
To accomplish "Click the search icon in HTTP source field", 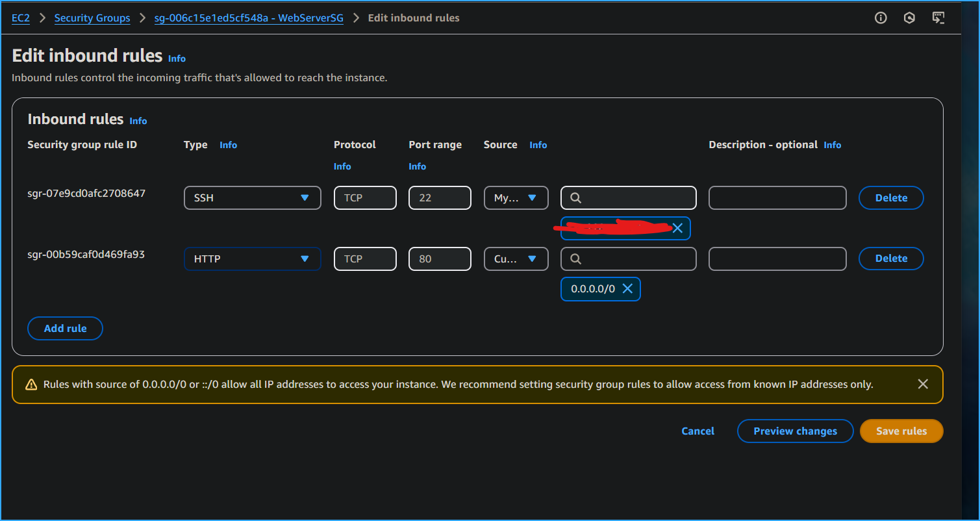I will (x=575, y=259).
